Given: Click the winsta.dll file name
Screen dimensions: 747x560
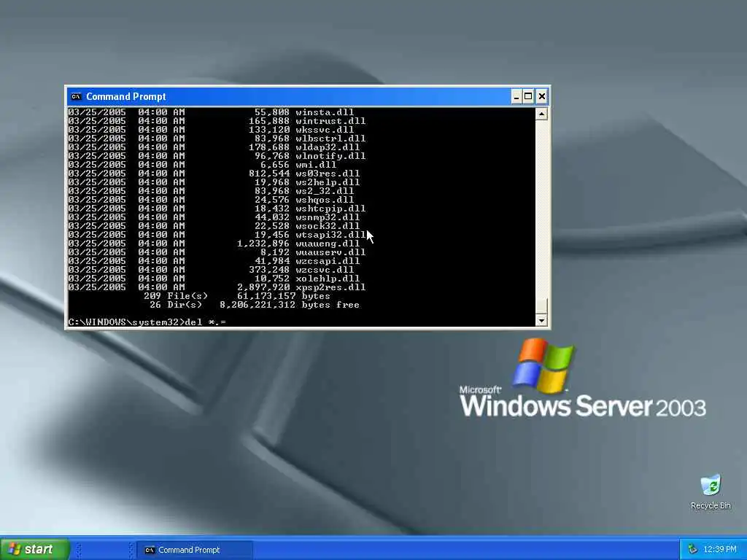Looking at the screenshot, I should (325, 112).
